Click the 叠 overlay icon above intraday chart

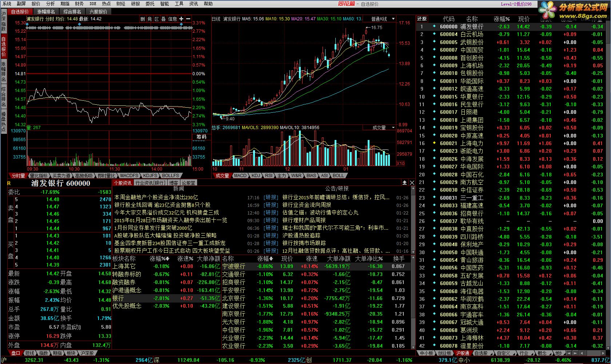[164, 19]
